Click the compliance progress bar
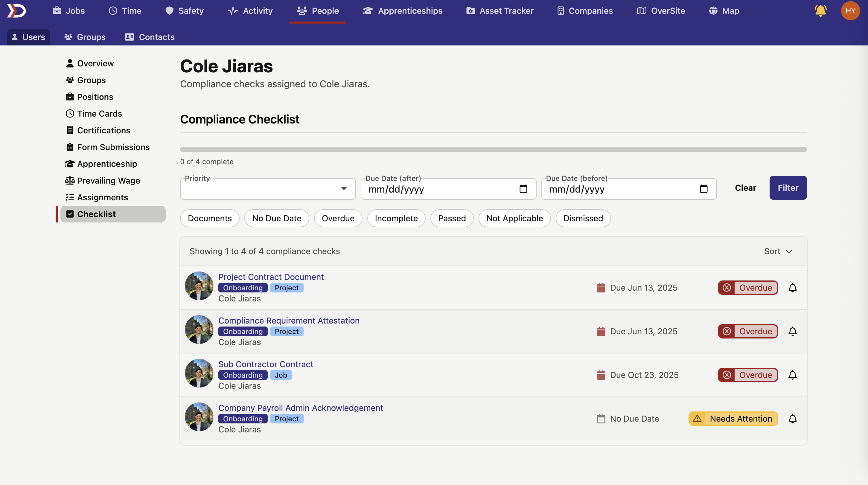This screenshot has width=868, height=485. (493, 150)
